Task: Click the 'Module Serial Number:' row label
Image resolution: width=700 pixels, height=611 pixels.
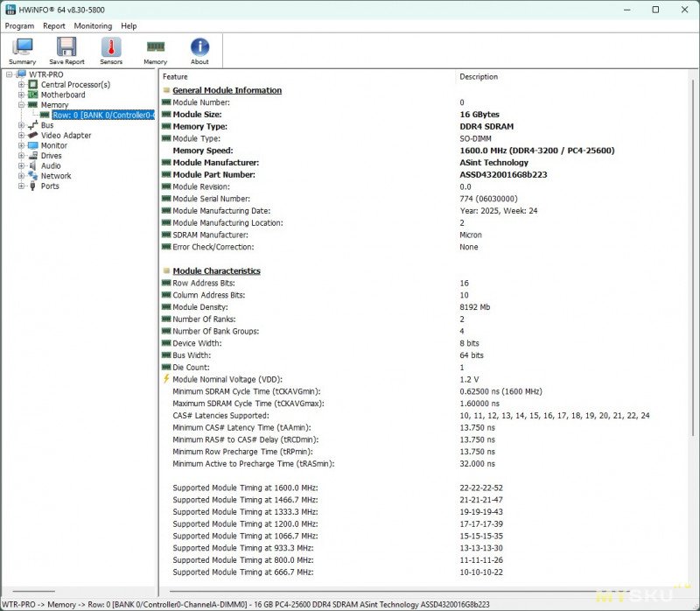Action: tap(211, 199)
